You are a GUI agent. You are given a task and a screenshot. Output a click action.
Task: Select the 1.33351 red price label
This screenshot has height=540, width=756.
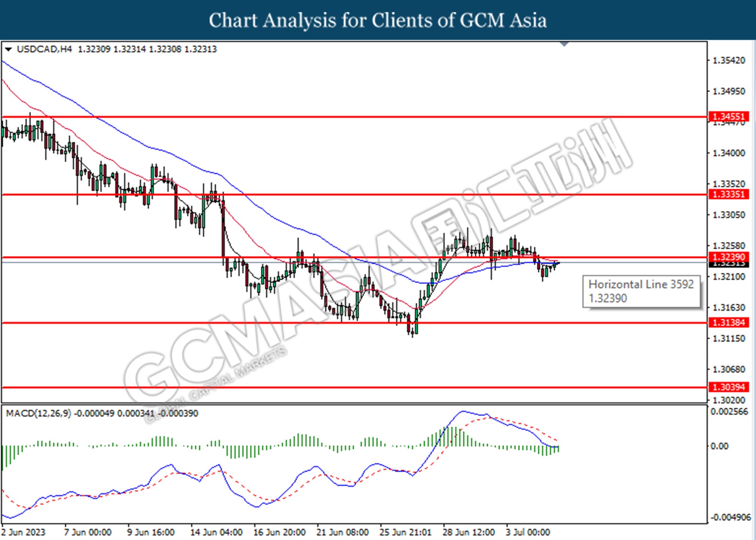click(x=729, y=194)
